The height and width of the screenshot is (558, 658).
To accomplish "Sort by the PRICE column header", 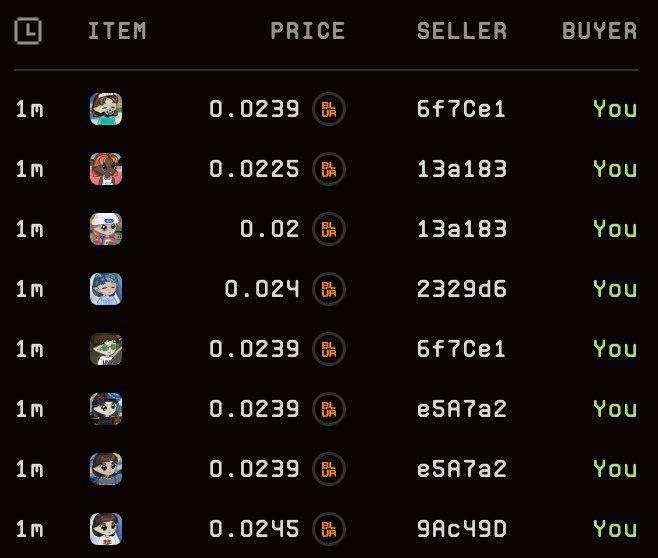I will (x=307, y=32).
